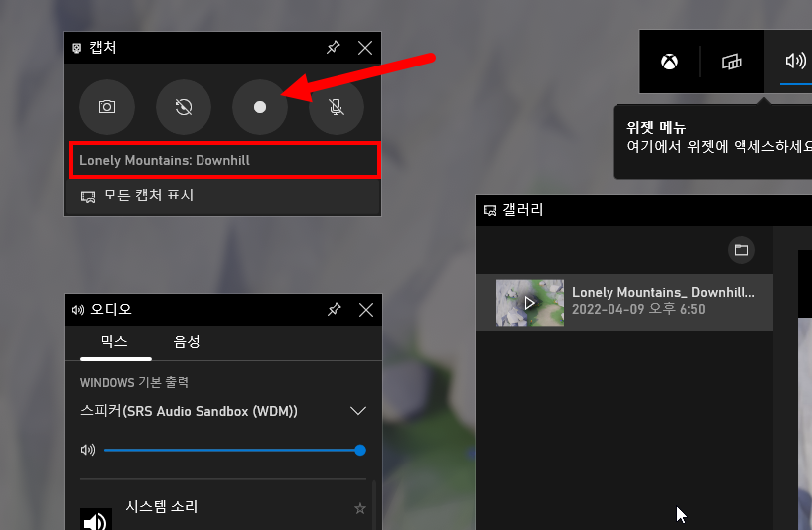Close the 오디오 widget
This screenshot has width=812, height=530.
pos(366,310)
